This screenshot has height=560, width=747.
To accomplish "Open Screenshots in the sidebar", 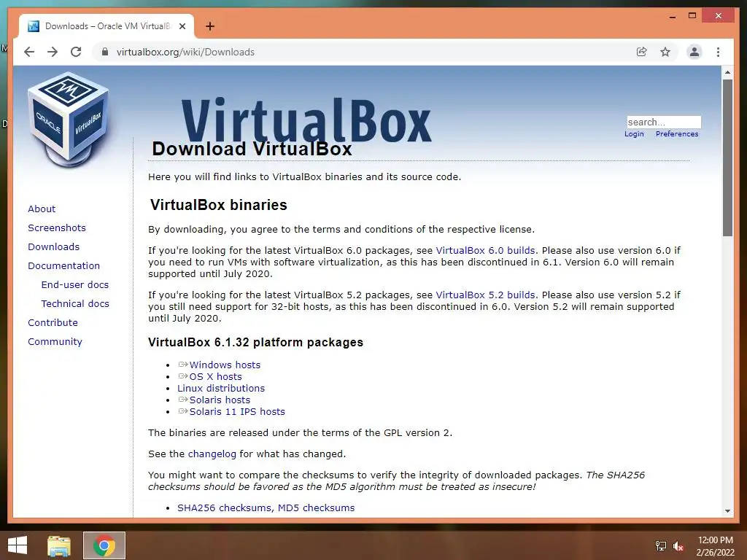I will (57, 227).
